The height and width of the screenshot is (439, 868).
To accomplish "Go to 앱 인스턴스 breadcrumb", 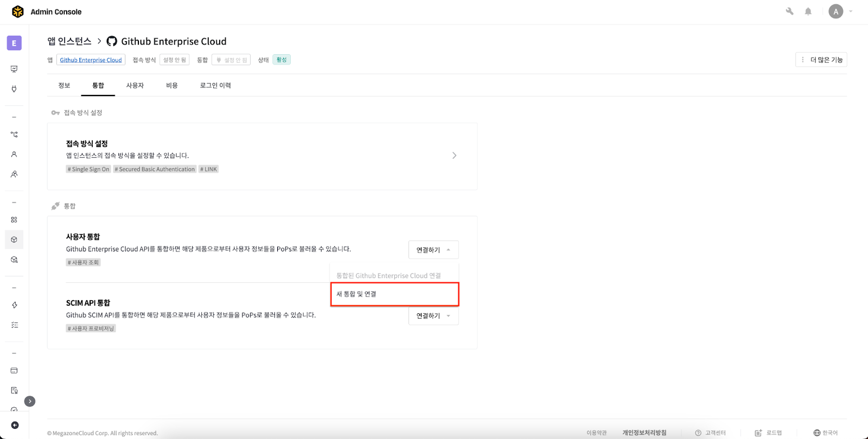I will coord(69,41).
